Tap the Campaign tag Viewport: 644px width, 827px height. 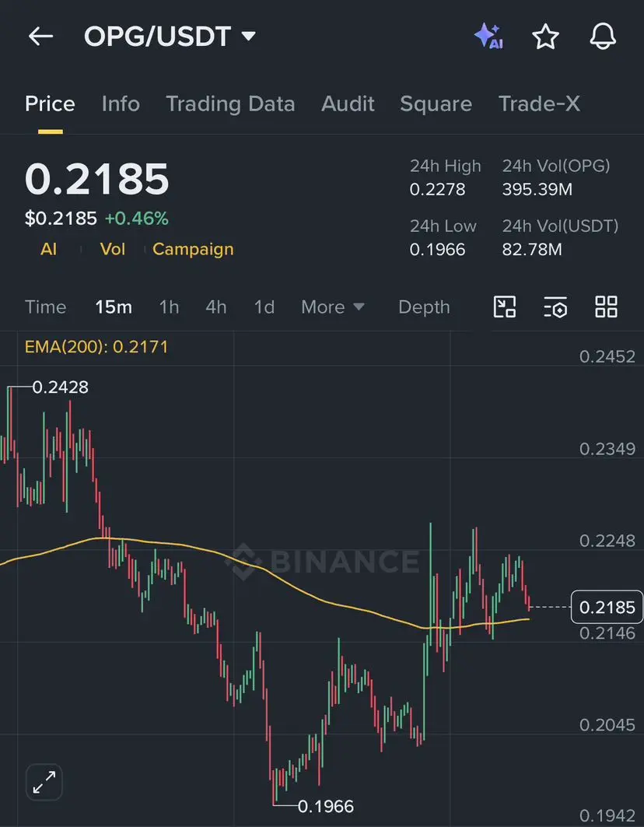193,249
